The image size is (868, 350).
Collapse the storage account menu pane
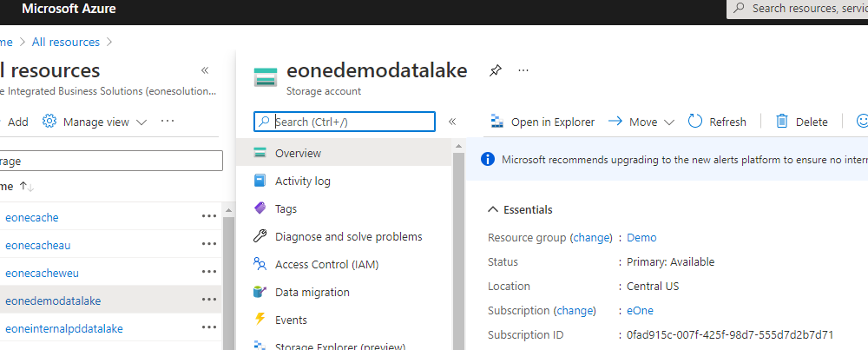tap(452, 122)
